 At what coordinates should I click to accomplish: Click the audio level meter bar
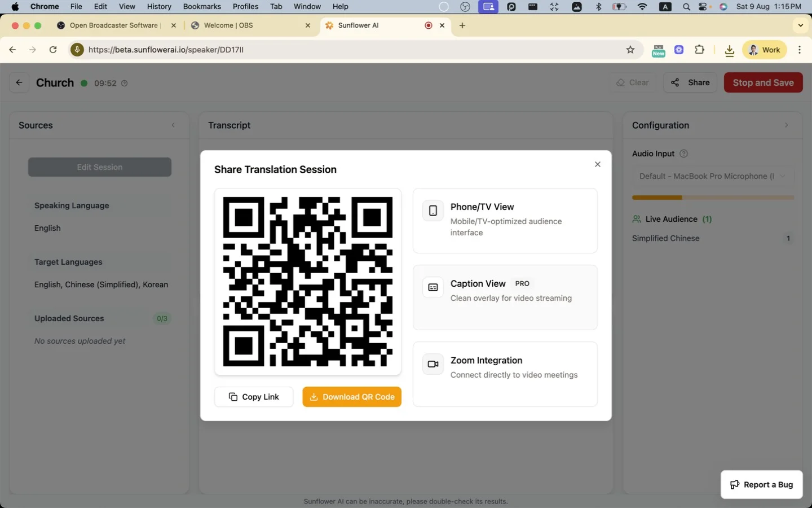(x=713, y=198)
